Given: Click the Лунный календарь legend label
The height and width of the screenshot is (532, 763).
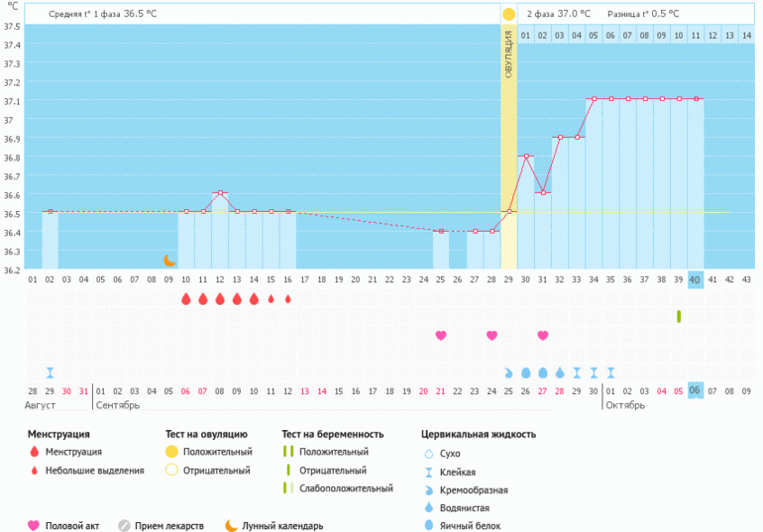Looking at the screenshot, I should (x=282, y=526).
